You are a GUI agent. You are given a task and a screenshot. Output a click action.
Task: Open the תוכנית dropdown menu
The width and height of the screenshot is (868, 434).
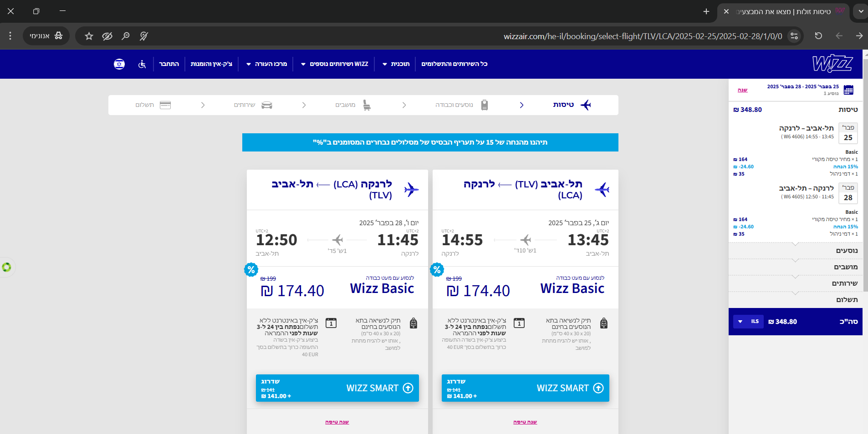(x=396, y=64)
